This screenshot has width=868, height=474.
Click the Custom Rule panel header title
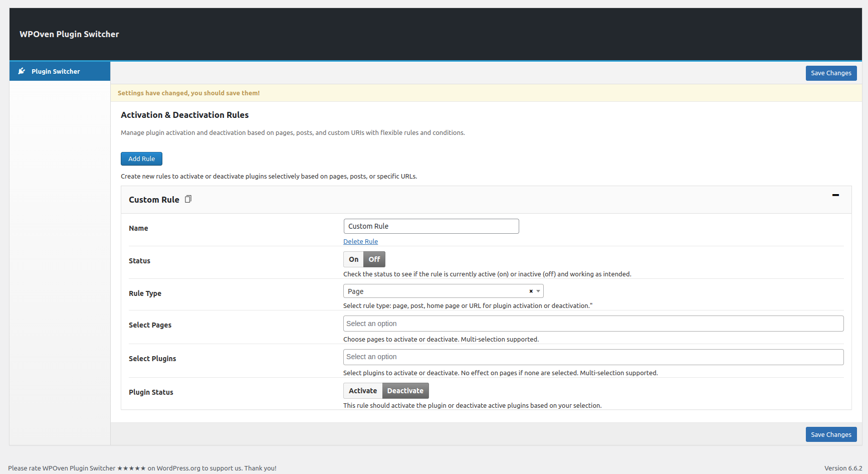(154, 200)
